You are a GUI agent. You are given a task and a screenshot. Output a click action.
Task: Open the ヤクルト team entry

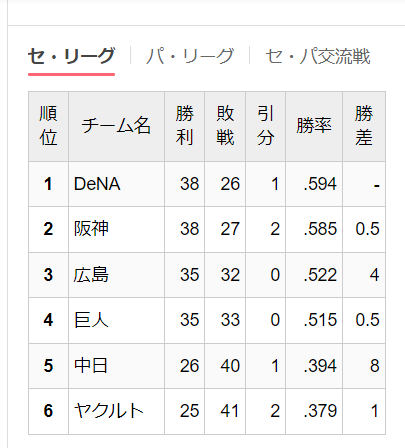pyautogui.click(x=109, y=411)
